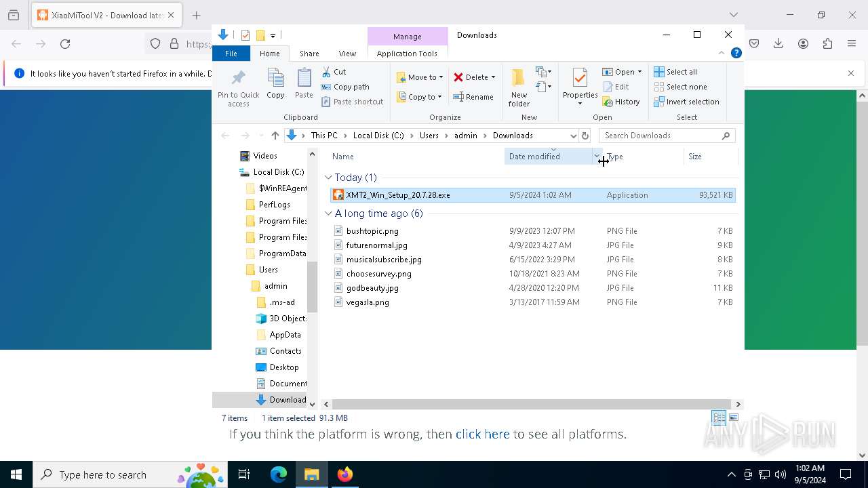Click the Copy ribbon icon

(x=275, y=77)
